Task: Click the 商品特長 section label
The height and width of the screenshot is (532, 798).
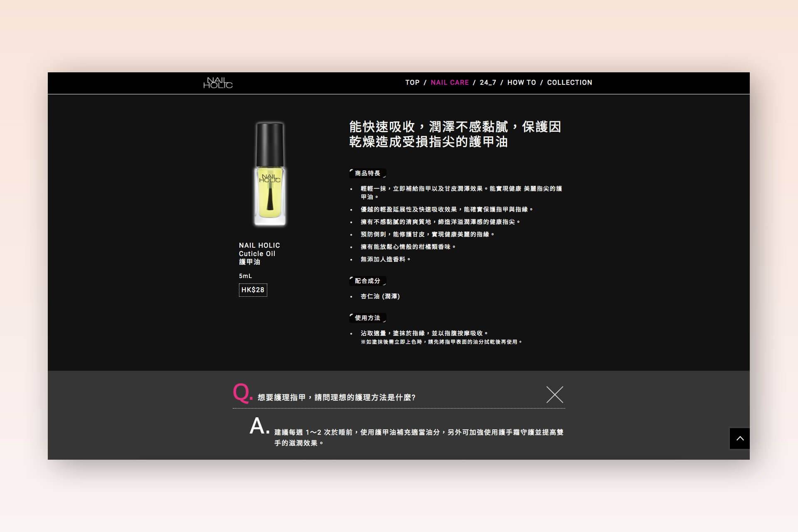Action: [x=367, y=173]
